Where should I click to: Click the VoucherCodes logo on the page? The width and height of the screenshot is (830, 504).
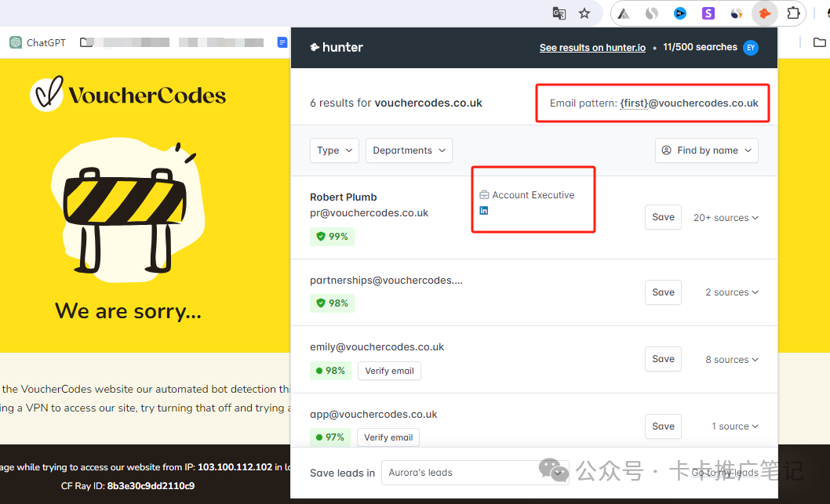(x=128, y=93)
